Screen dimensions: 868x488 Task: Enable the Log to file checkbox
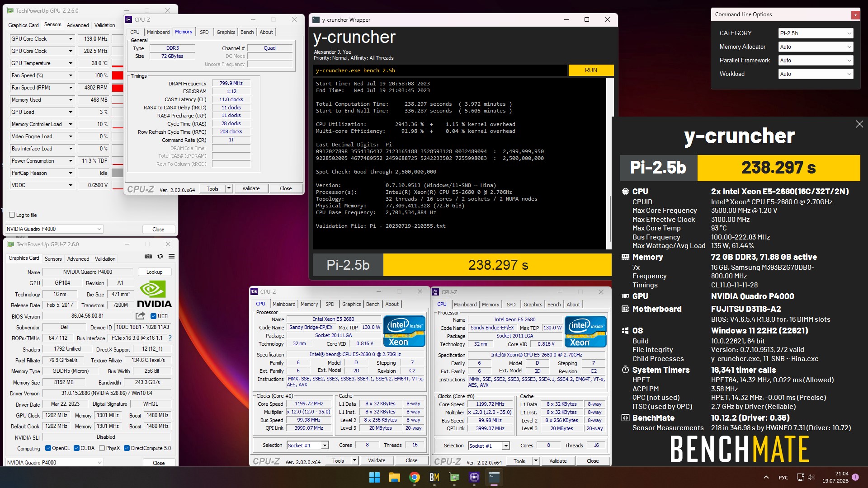[12, 215]
